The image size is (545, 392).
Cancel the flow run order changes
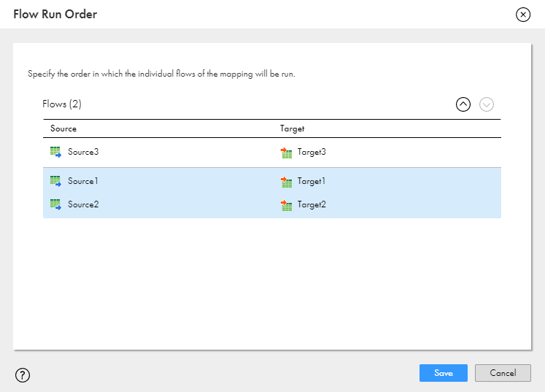click(x=503, y=373)
